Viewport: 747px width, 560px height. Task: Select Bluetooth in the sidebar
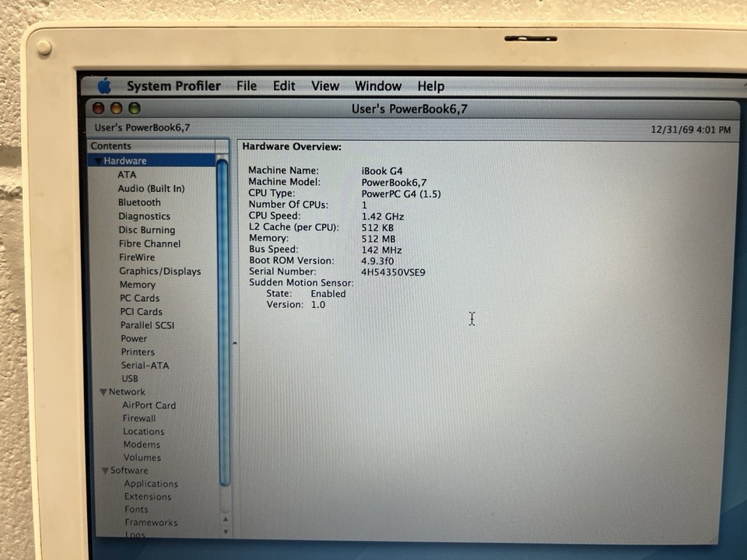pos(139,202)
